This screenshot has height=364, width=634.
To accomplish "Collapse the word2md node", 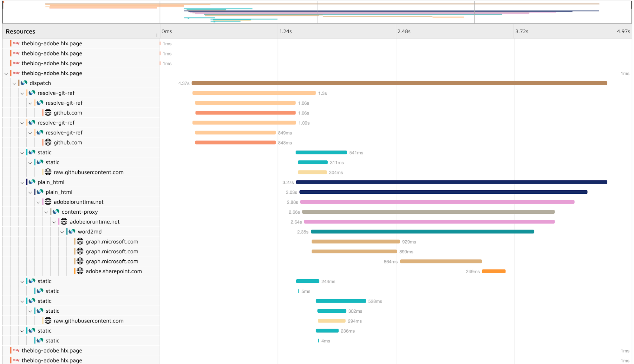I will [62, 232].
